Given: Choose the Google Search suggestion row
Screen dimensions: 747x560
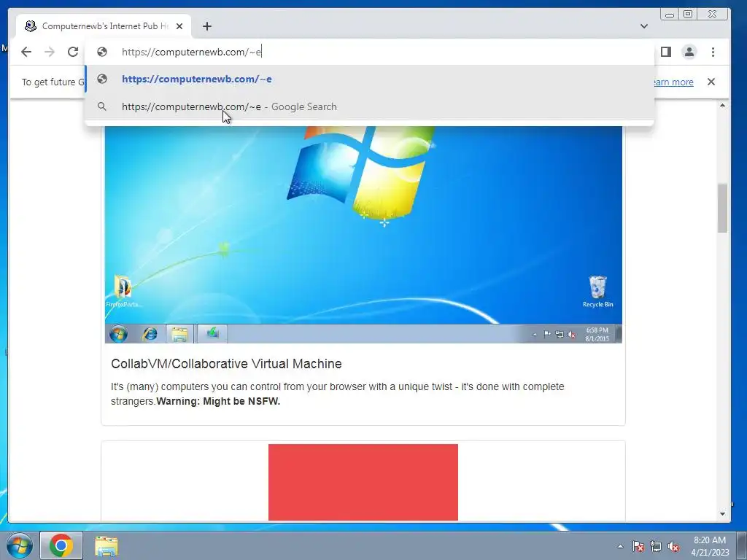Looking at the screenshot, I should (369, 106).
